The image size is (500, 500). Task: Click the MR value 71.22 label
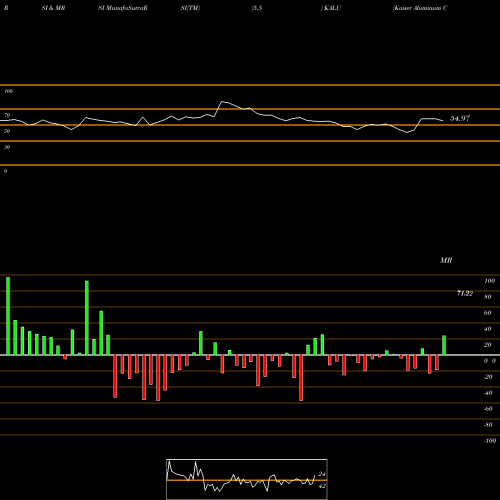(x=465, y=293)
